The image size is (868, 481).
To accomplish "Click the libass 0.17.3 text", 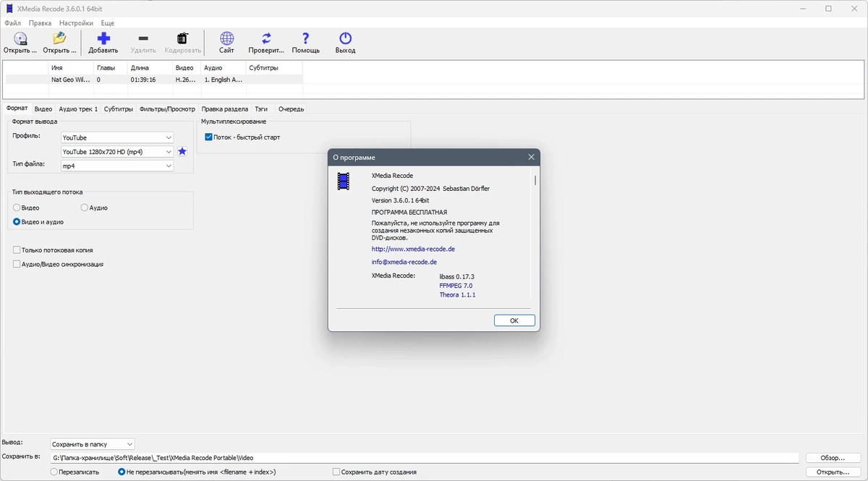I will (x=456, y=276).
